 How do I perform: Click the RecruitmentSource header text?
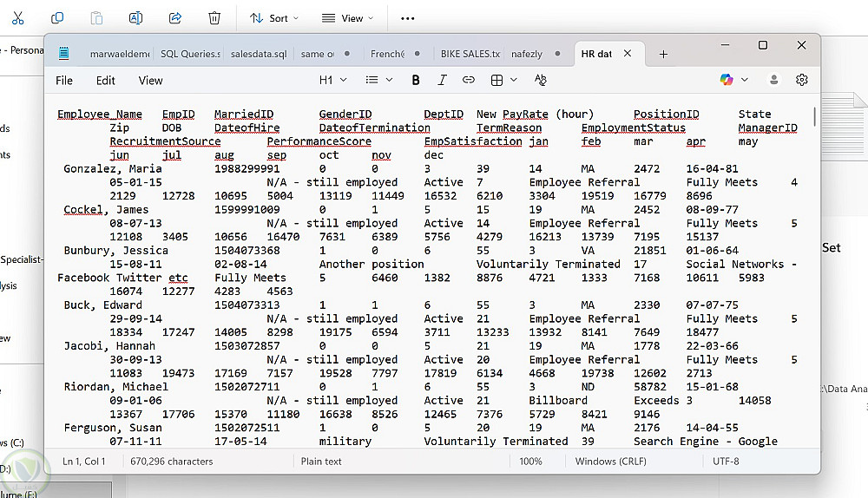coord(165,141)
